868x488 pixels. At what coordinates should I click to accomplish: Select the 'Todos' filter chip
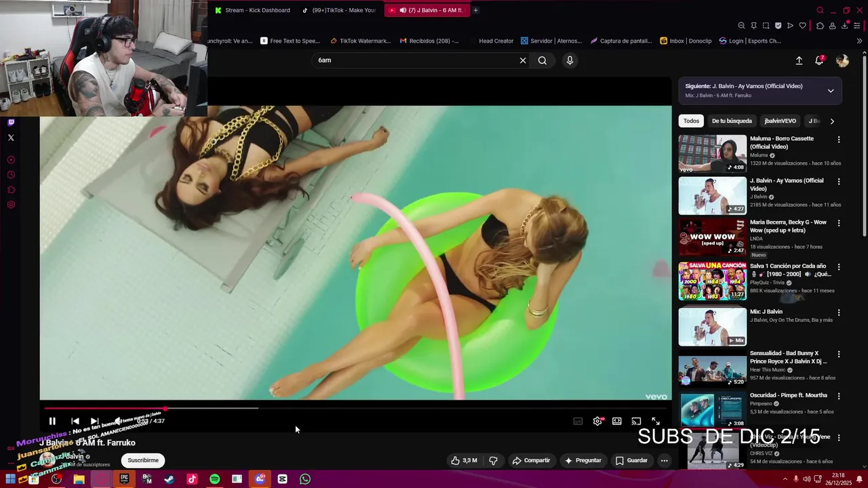coord(691,121)
